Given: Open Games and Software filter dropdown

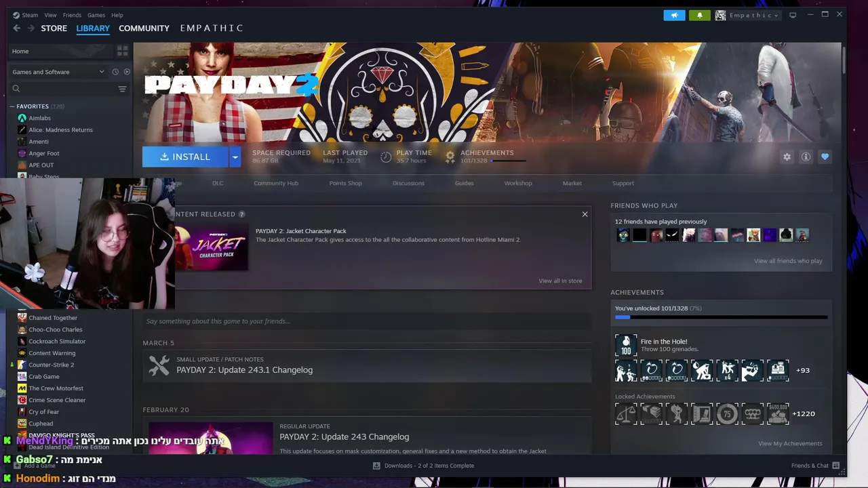Looking at the screenshot, I should pyautogui.click(x=58, y=72).
